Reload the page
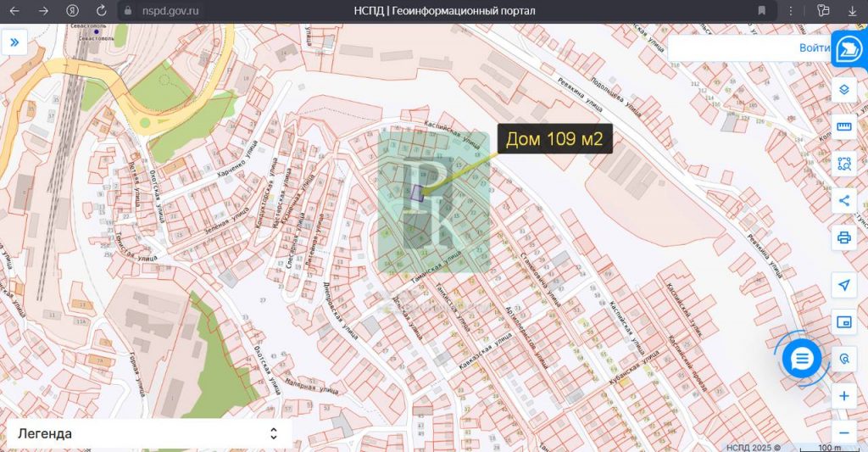 point(102,10)
